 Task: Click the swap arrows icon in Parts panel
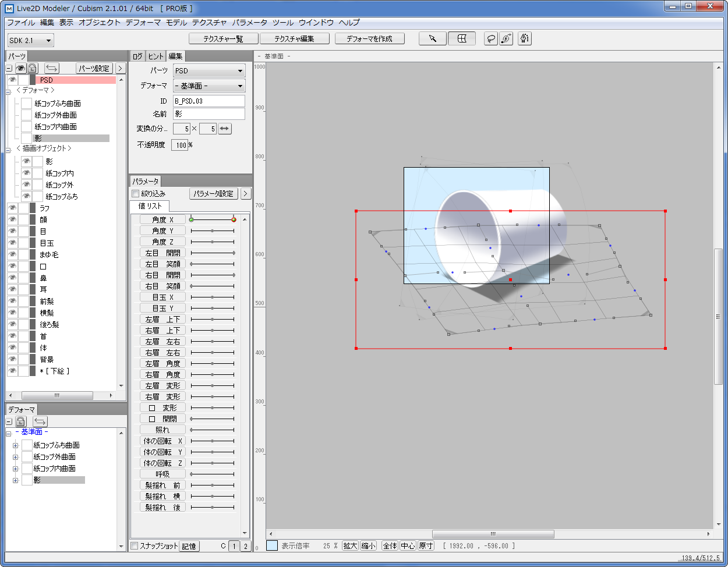[x=52, y=68]
